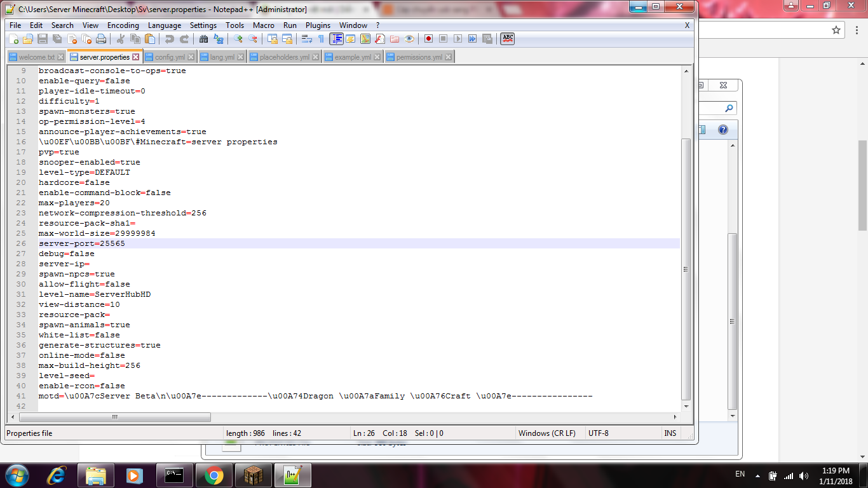
Task: Toggle Show All Characters pilcrow icon
Action: [322, 39]
